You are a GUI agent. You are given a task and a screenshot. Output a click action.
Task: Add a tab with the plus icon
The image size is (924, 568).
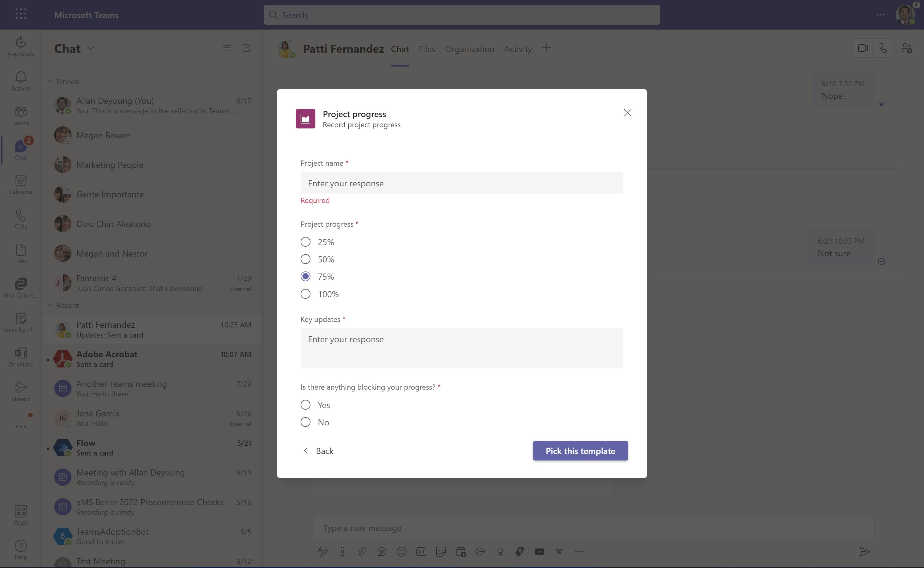click(546, 48)
